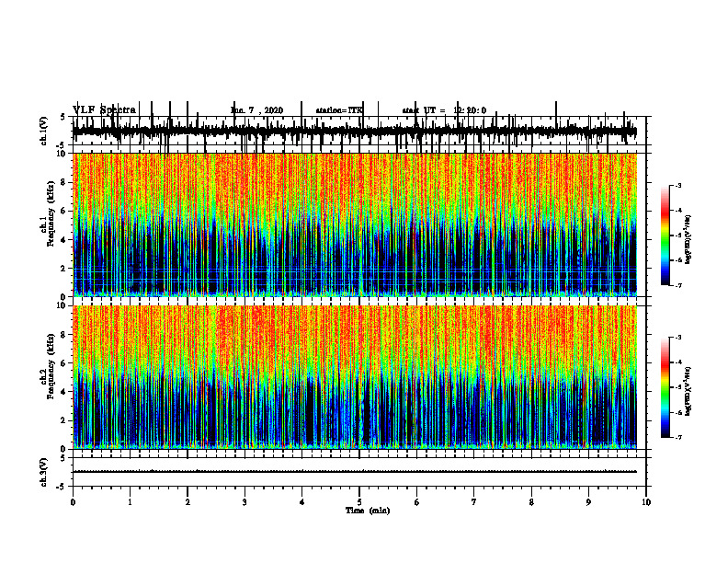
Task: Click ch.1 frequency axis tick "4"
Action: [x=63, y=240]
